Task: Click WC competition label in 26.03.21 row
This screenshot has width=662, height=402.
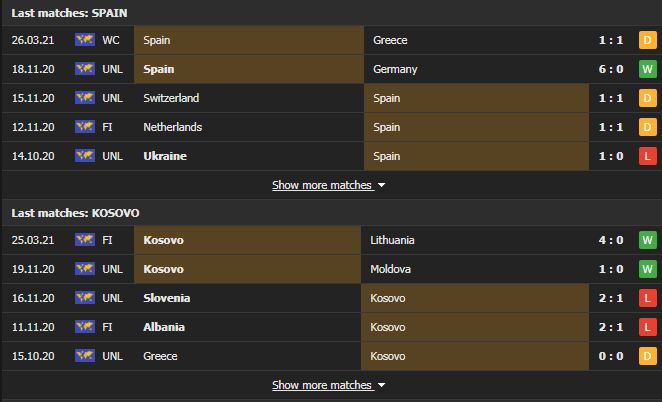Action: pos(111,40)
